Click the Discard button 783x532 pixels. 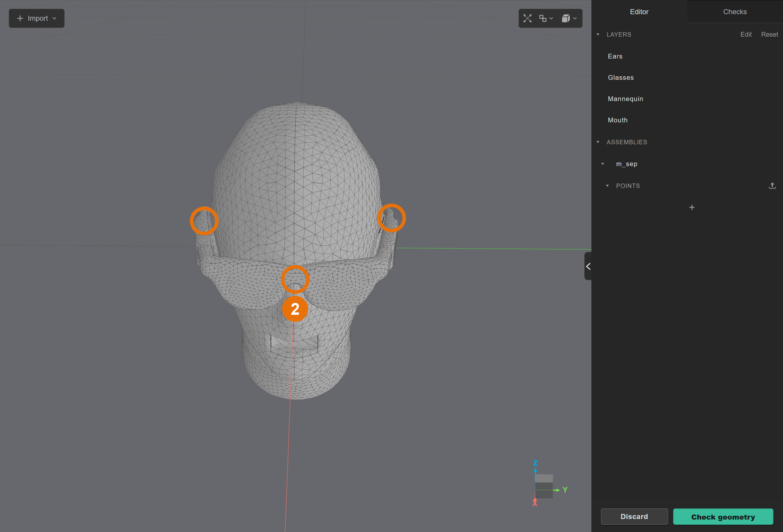634,517
